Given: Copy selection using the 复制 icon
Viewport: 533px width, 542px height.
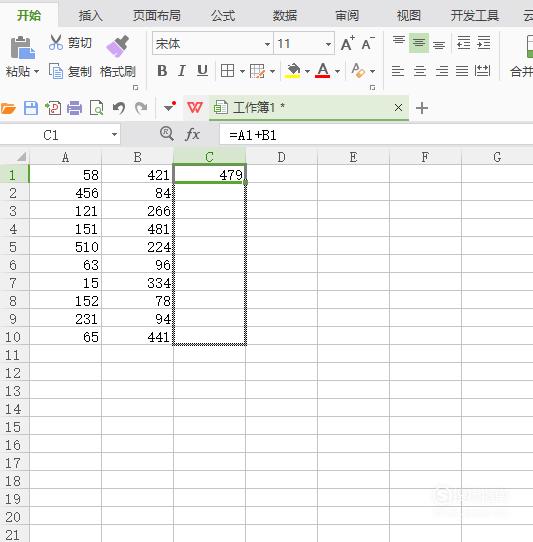Looking at the screenshot, I should [56, 71].
